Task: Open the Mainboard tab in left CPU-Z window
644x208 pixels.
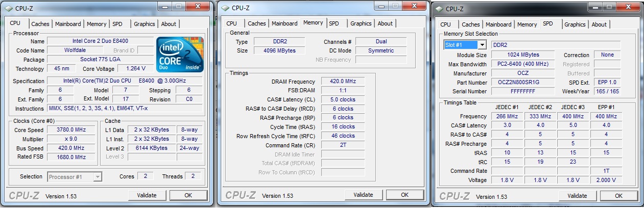Action: pos(68,24)
